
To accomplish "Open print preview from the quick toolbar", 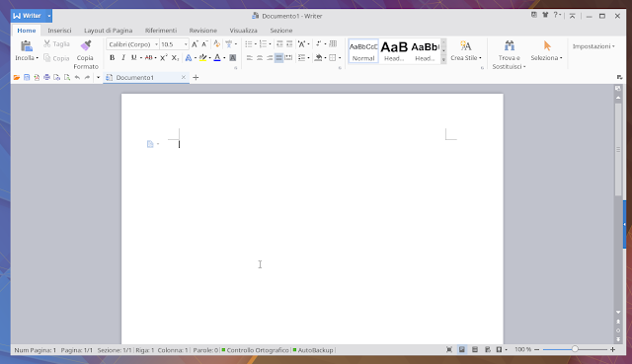I will point(57,77).
